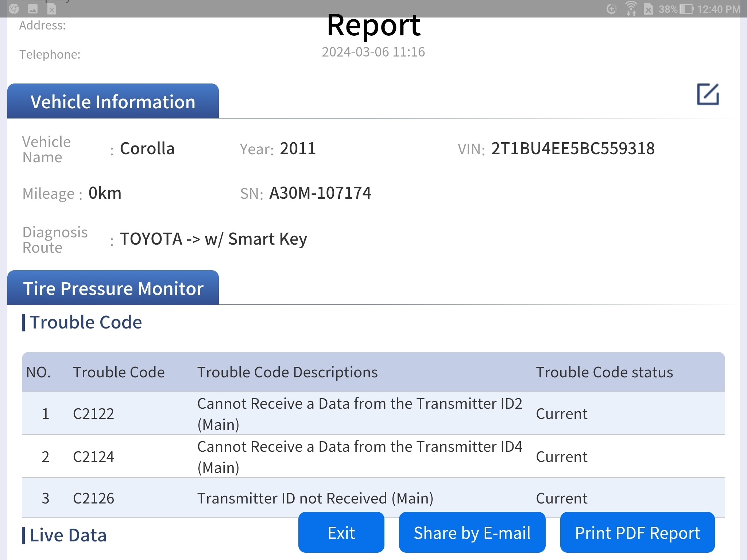Tap the image notification icon in status bar
Screen dimensions: 747x560
33,9
